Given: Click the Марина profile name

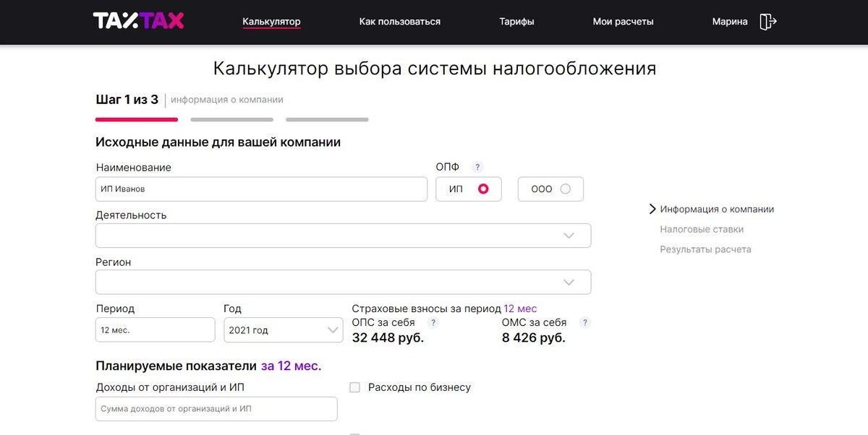Looking at the screenshot, I should click(x=729, y=22).
